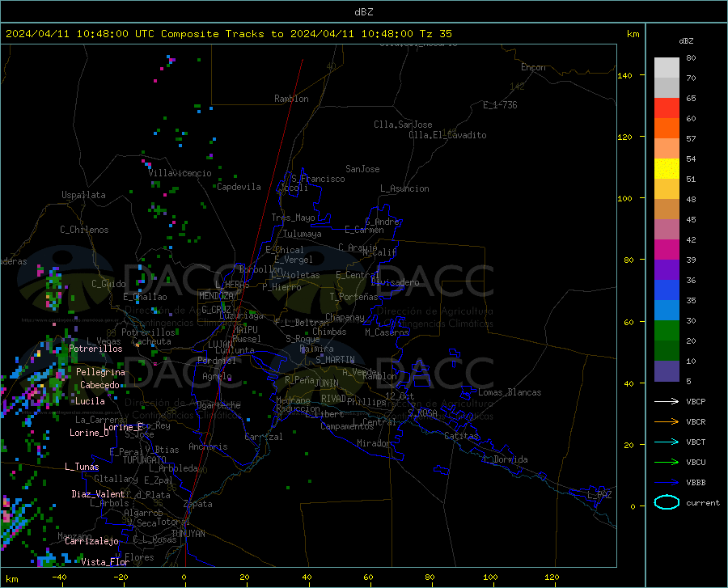The width and height of the screenshot is (728, 588).
Task: Click the Lomas_Blancas label
Action: click(x=510, y=392)
